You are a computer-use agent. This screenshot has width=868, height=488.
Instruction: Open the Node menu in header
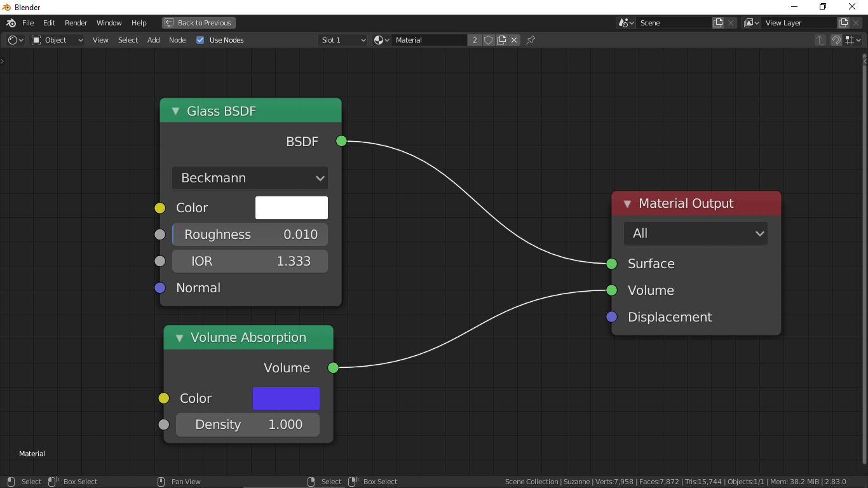pos(177,40)
